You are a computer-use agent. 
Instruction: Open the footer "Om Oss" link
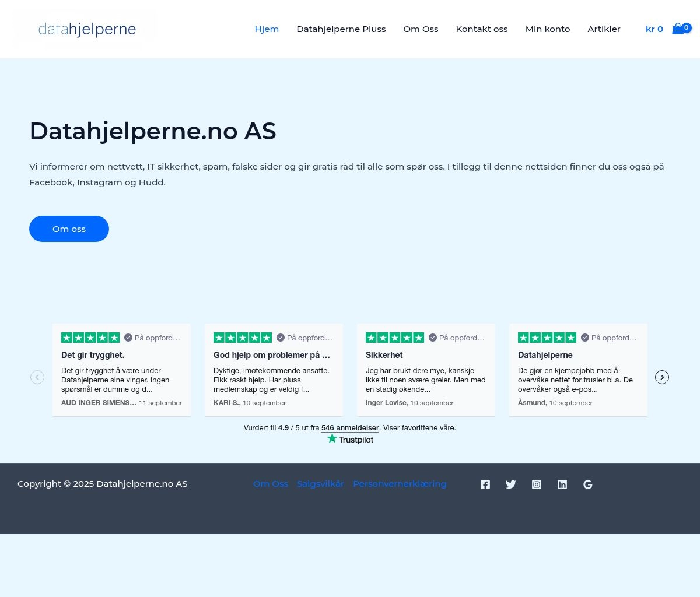pyautogui.click(x=271, y=484)
